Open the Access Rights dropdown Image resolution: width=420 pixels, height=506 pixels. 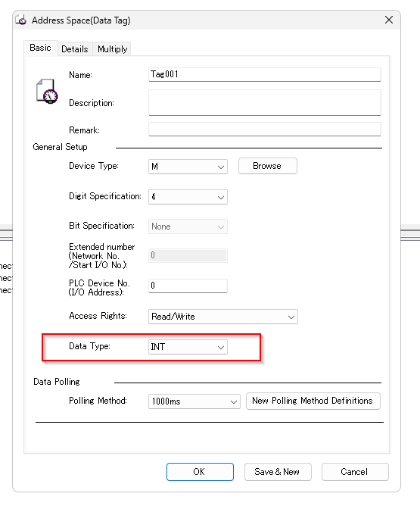[223, 317]
